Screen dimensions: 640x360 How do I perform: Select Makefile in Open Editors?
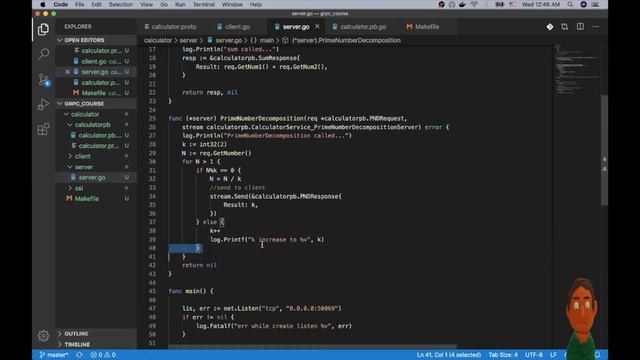(x=96, y=93)
